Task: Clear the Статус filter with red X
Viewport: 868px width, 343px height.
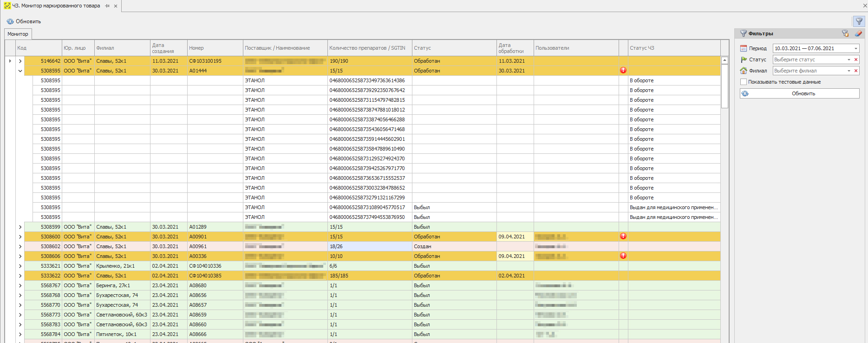Action: coord(856,59)
